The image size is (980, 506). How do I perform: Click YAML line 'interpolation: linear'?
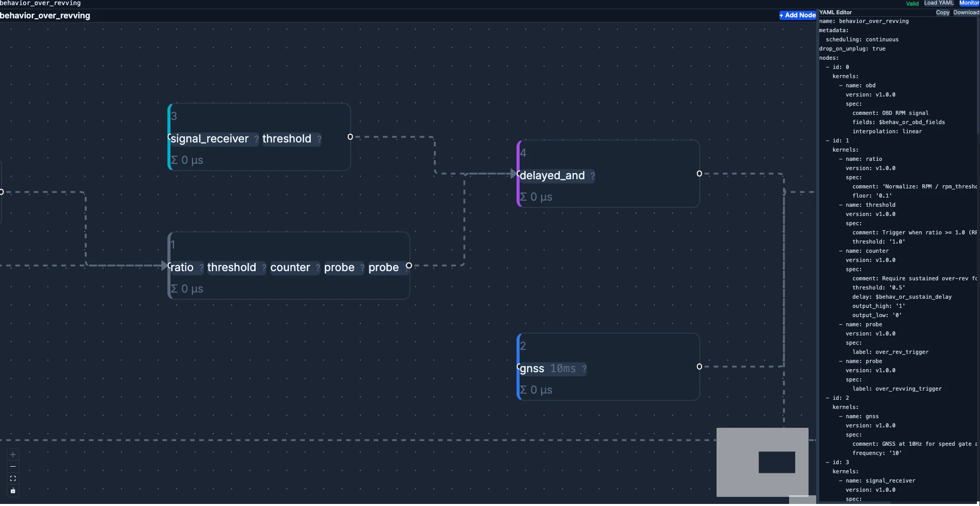(x=887, y=132)
